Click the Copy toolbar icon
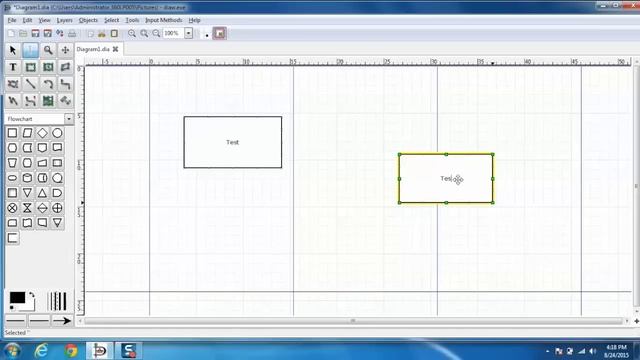 pos(91,33)
